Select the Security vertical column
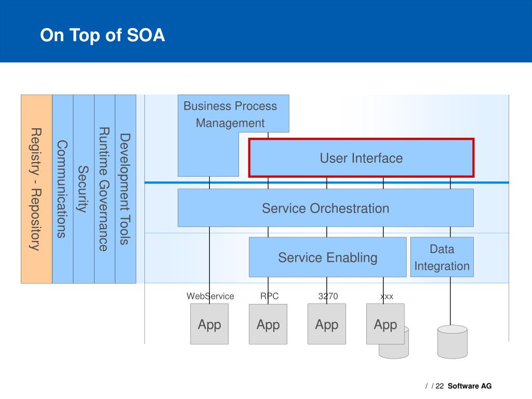 point(84,189)
